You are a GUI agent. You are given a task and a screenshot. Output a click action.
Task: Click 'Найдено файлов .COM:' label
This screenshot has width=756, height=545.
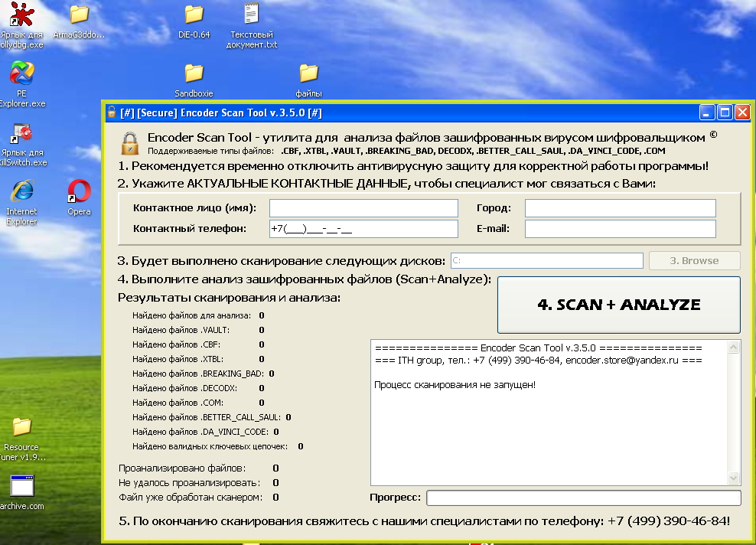coord(178,402)
